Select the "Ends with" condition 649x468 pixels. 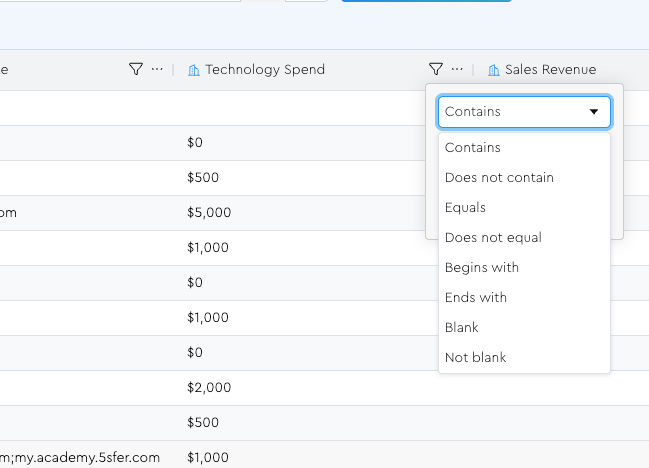point(476,298)
